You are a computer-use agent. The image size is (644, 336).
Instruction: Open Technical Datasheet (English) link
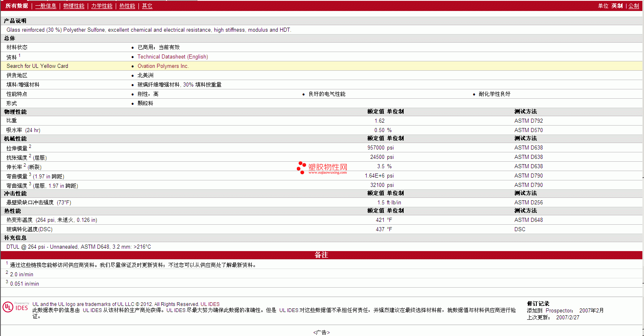click(173, 57)
